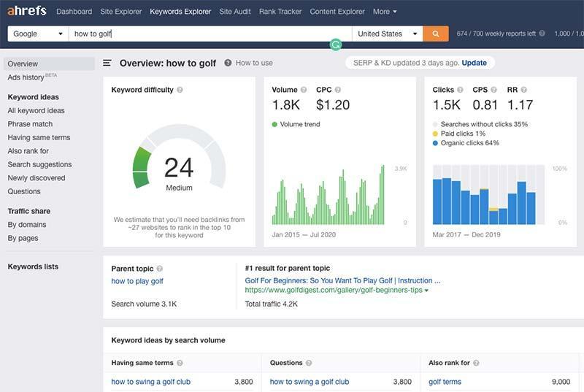Open Parent topic help tooltip icon
This screenshot has height=392, width=584.
160,269
